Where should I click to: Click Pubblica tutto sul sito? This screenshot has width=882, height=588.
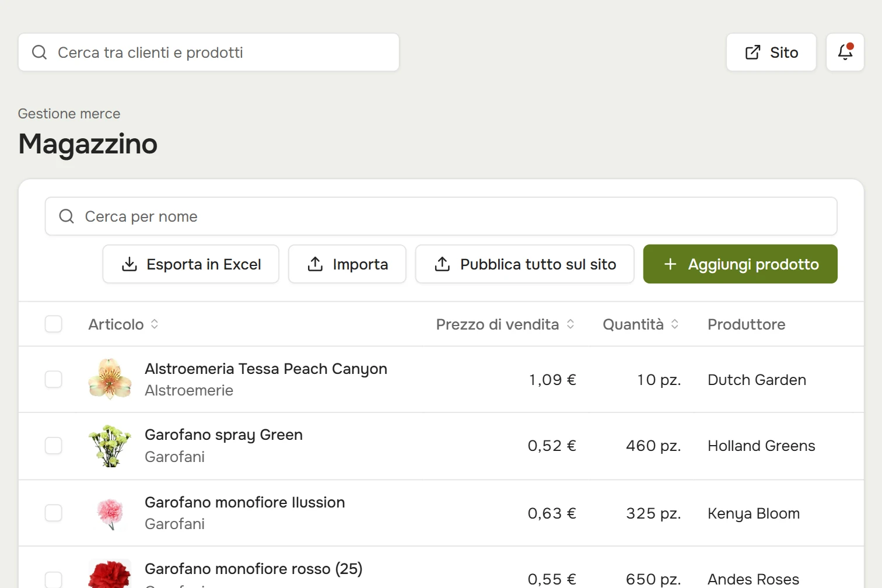click(524, 264)
